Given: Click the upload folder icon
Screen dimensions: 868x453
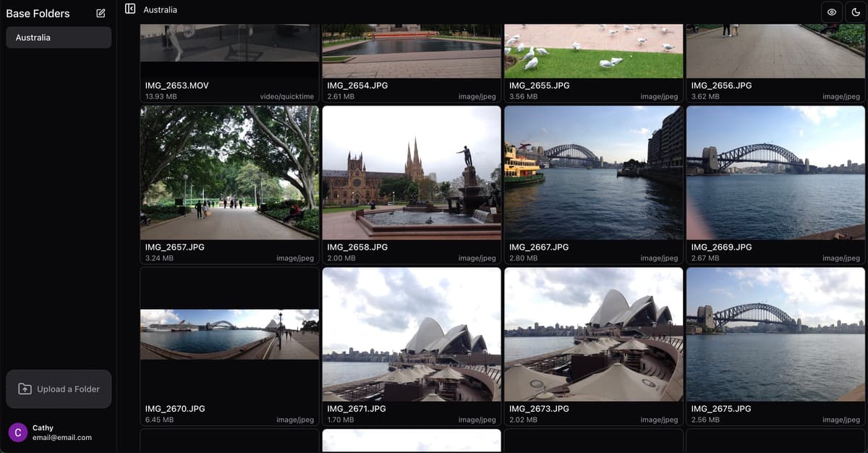Looking at the screenshot, I should point(25,389).
